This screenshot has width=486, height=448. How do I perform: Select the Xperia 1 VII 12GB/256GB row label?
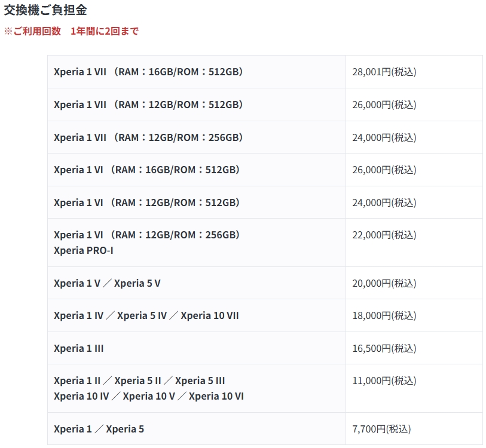pos(148,137)
